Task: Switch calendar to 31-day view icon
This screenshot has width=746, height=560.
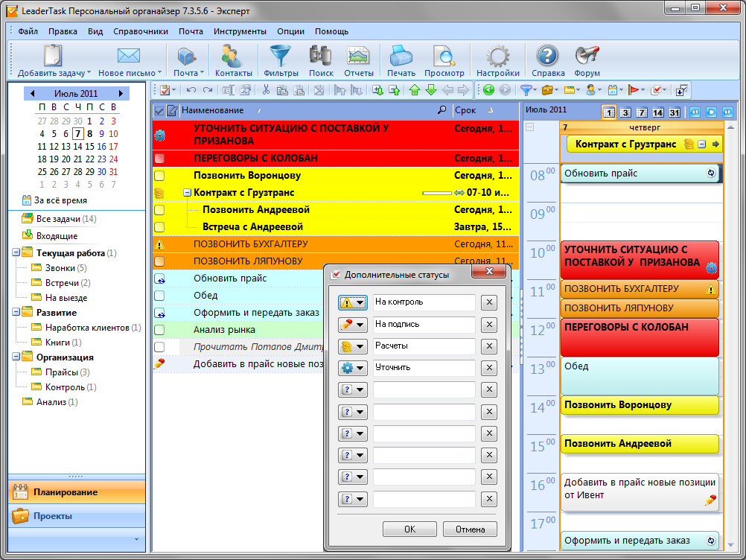Action: [x=675, y=112]
